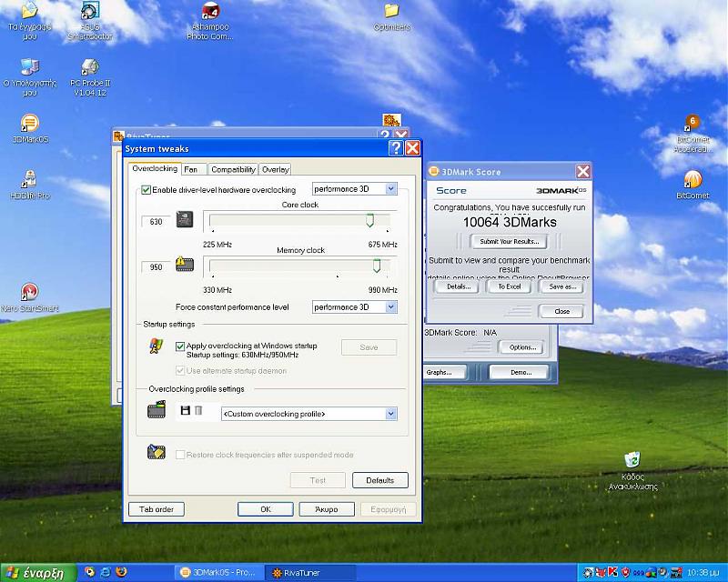728x582 pixels.
Task: Switch to the RivaTuner taskbar window
Action: (310, 572)
